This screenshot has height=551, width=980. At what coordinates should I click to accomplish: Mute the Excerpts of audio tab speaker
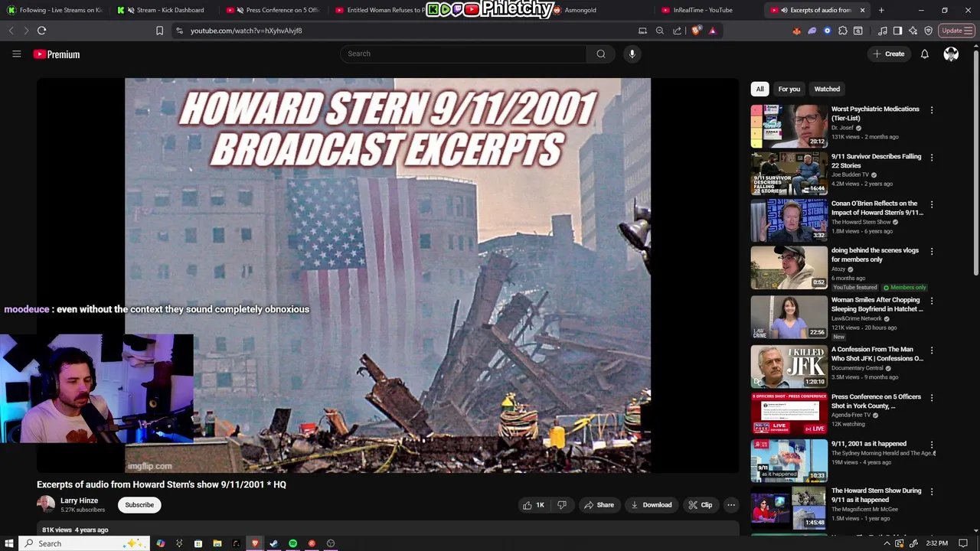tap(783, 10)
